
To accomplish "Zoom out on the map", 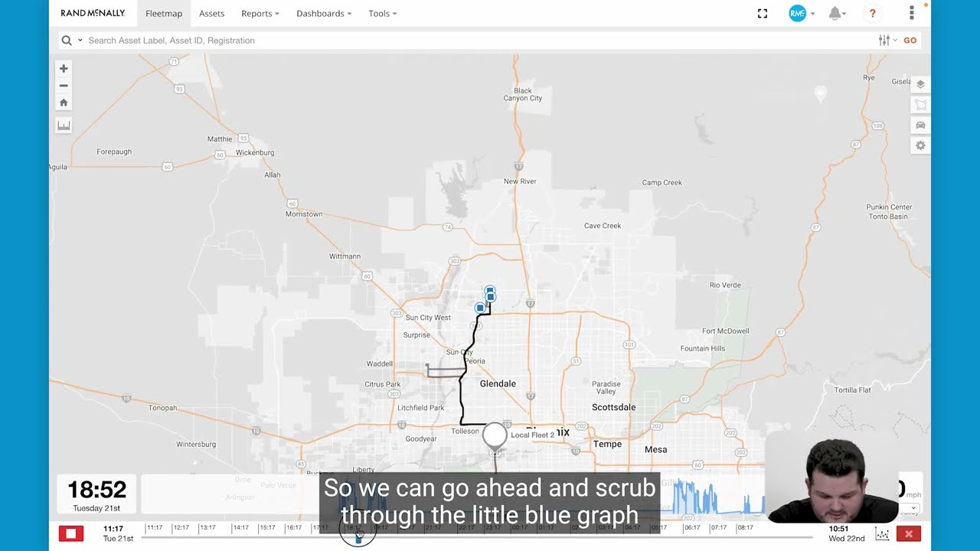I will (x=64, y=86).
